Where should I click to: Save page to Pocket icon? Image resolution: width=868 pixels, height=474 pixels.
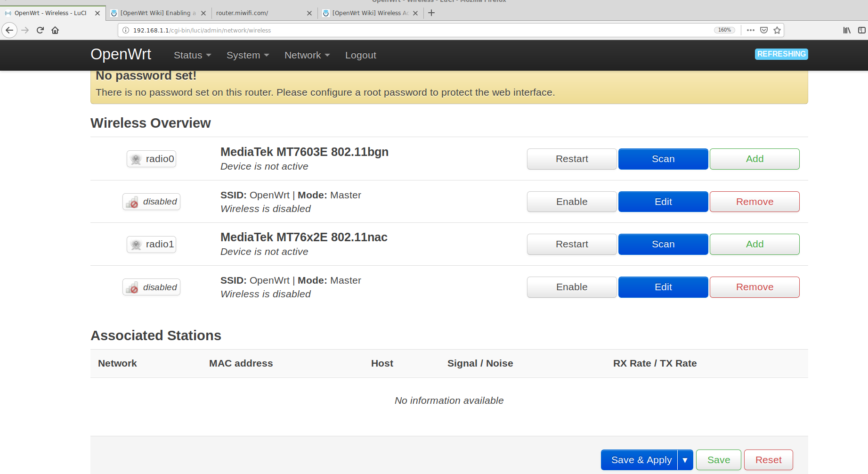(764, 30)
